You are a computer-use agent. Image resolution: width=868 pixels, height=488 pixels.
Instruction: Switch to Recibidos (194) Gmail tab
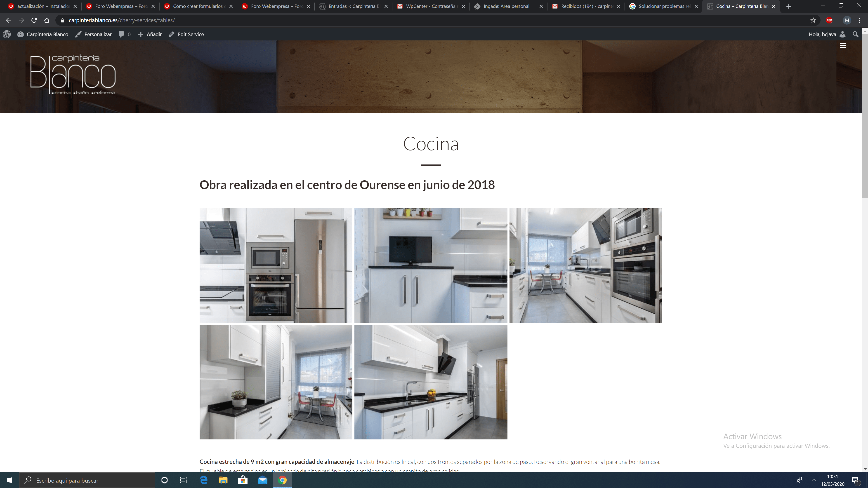pos(586,6)
